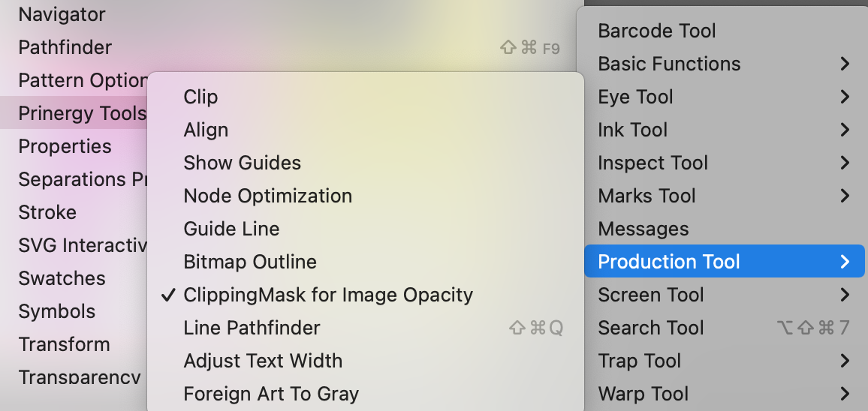Show the Swatches panel
The height and width of the screenshot is (411, 868).
(x=62, y=278)
